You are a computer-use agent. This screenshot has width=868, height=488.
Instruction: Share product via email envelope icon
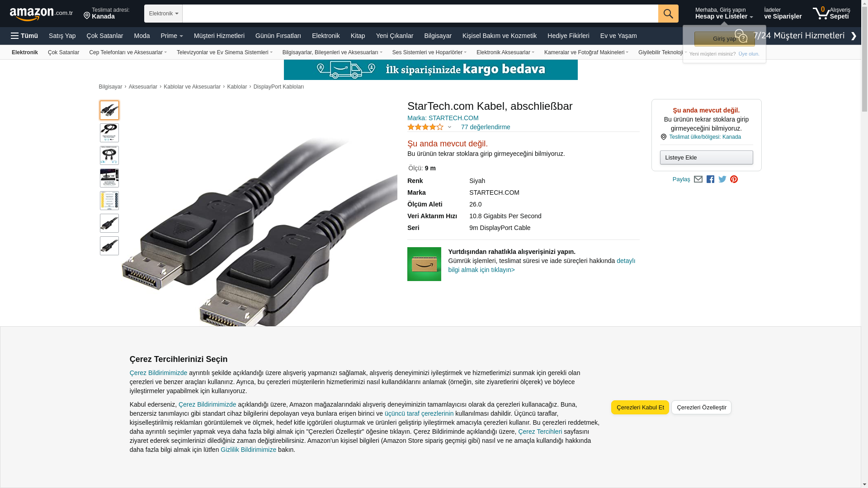tap(698, 179)
